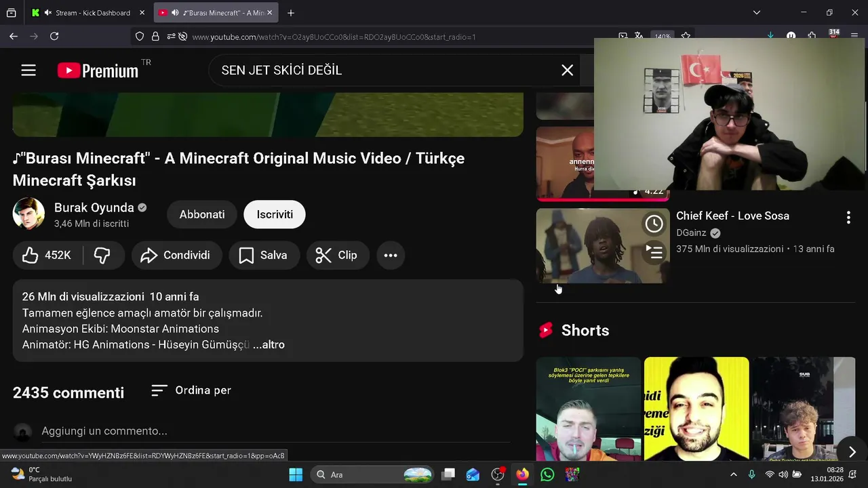
Task: Click the Abbonati join button
Action: point(202,215)
